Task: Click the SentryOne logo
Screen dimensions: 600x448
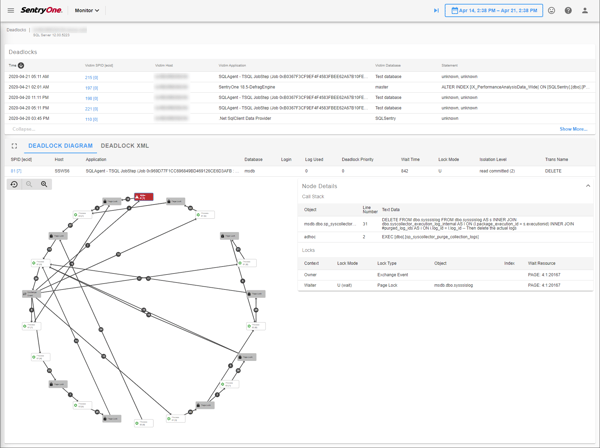Action: (41, 10)
